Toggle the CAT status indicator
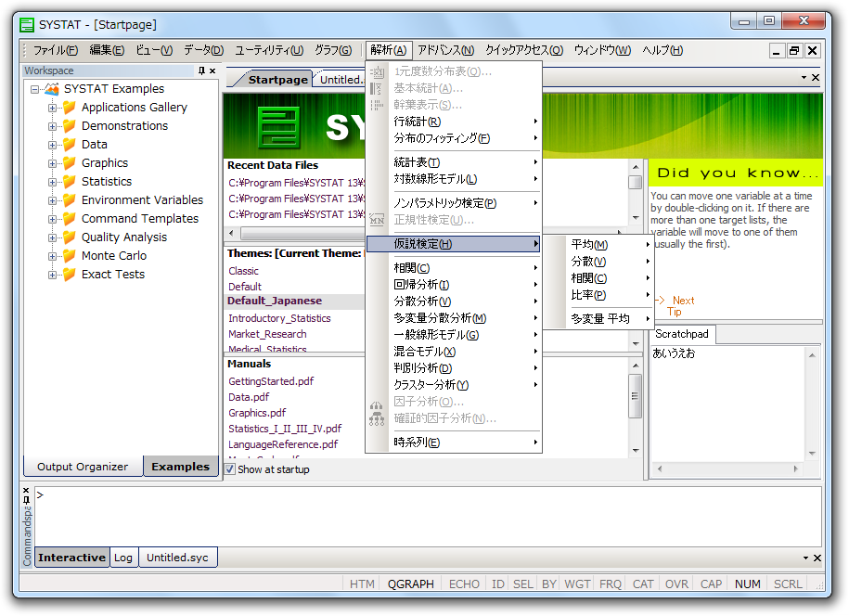 coord(643,584)
